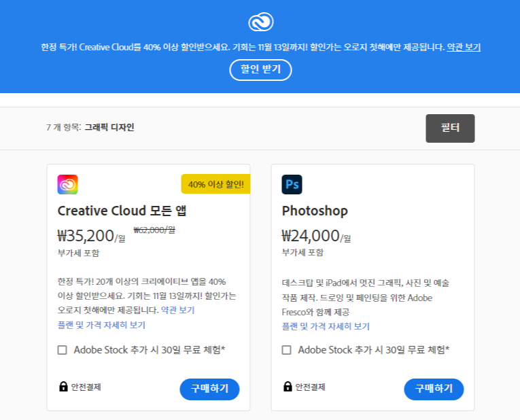Image resolution: width=520 pixels, height=420 pixels.
Task: Enable Adobe Stock checkbox in Photoshop card
Action: click(287, 350)
